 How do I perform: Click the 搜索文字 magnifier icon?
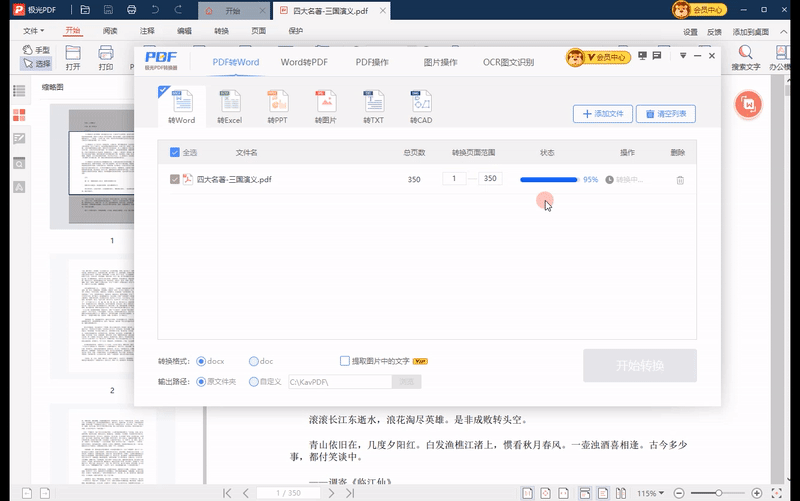click(x=745, y=56)
